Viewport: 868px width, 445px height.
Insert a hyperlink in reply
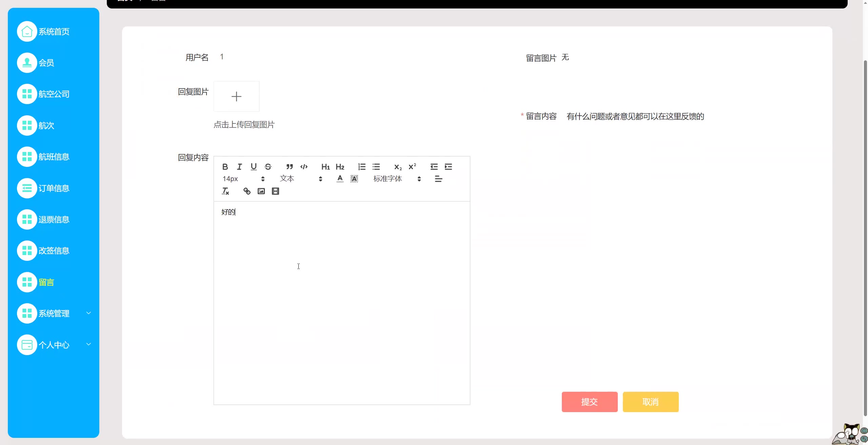(x=247, y=191)
